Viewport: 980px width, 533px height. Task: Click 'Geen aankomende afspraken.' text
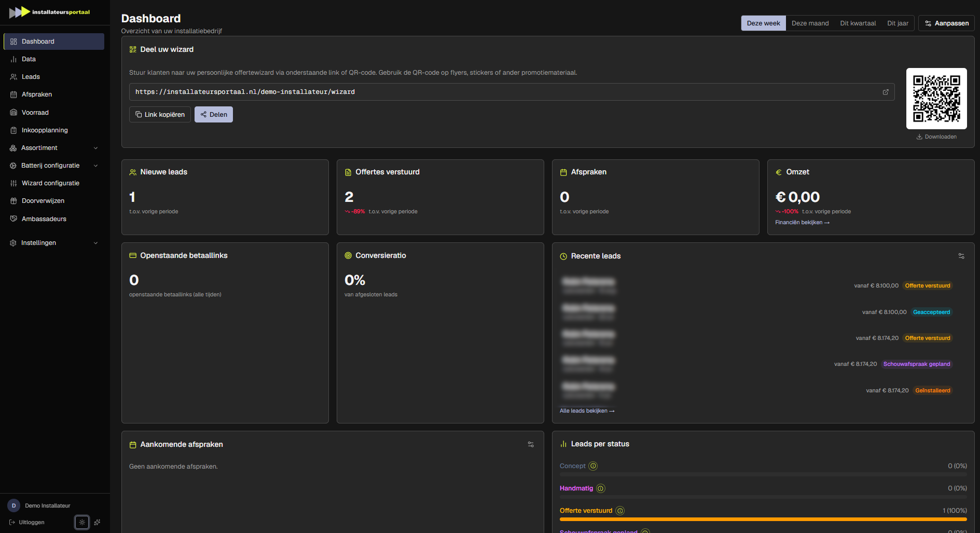tap(173, 467)
